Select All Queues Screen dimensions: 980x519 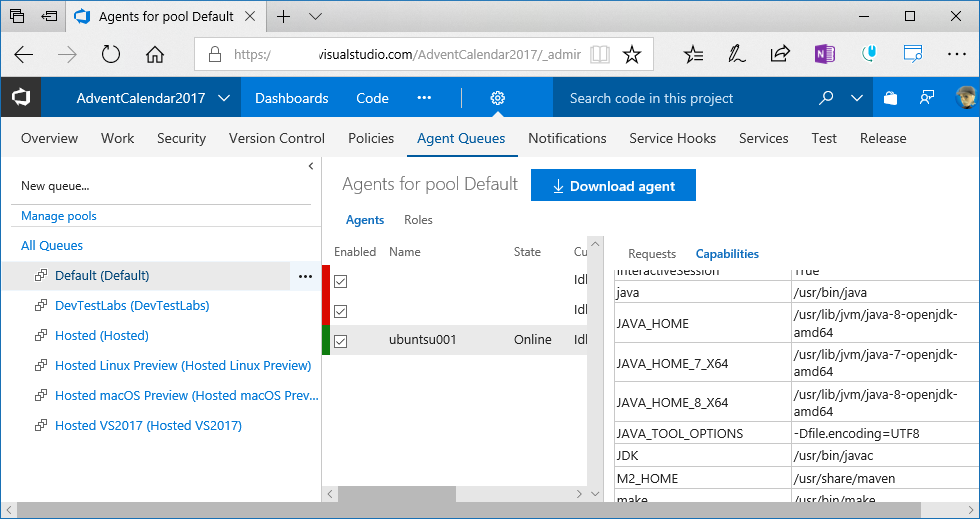point(52,246)
